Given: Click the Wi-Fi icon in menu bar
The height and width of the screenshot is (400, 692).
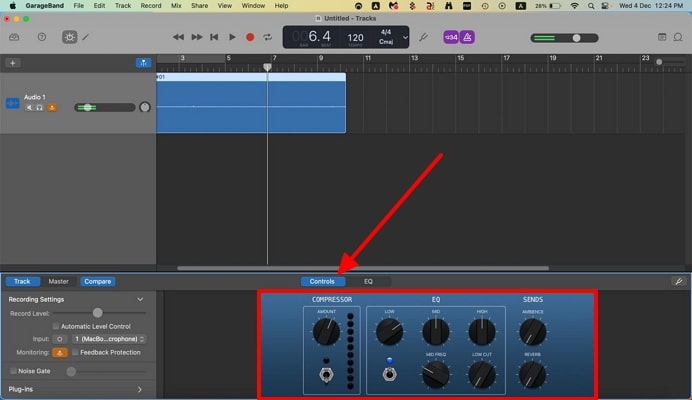Looking at the screenshot, I should tap(574, 6).
